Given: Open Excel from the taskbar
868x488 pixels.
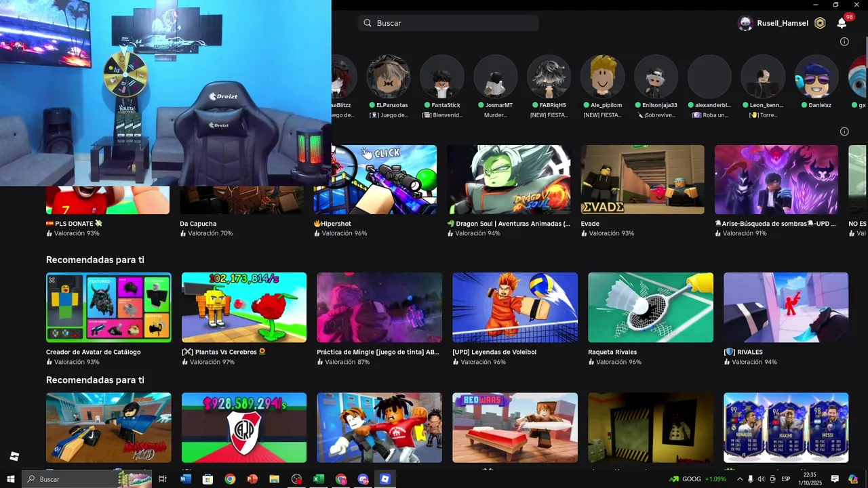Looking at the screenshot, I should pos(318,479).
